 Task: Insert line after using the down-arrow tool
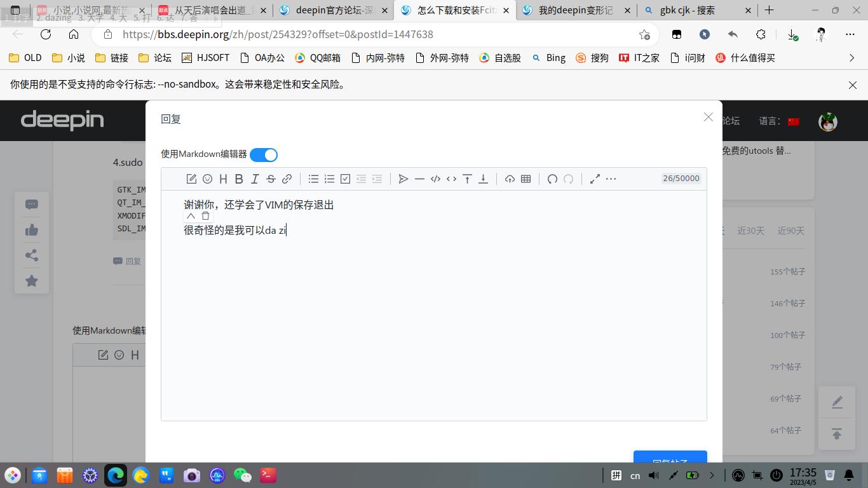tap(483, 179)
